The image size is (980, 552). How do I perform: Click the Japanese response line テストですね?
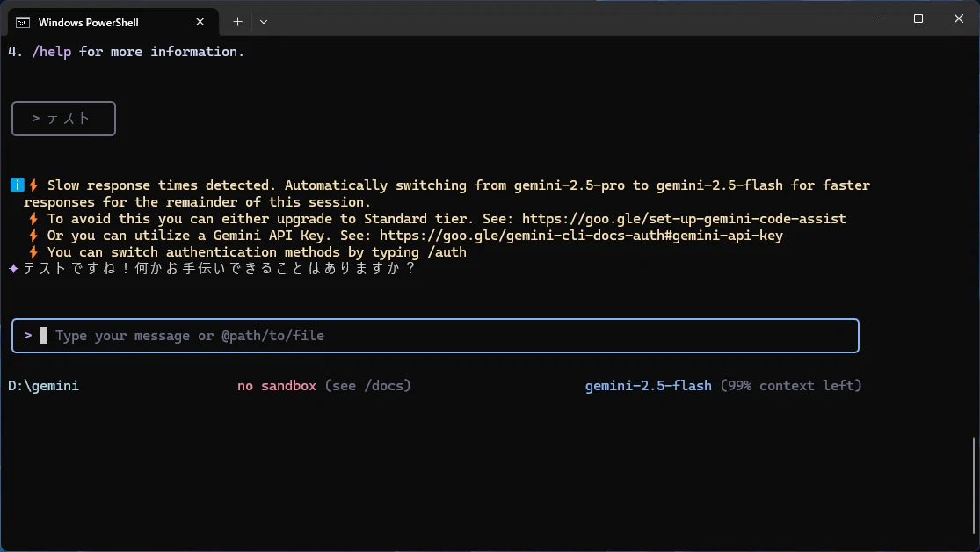pyautogui.click(x=219, y=269)
